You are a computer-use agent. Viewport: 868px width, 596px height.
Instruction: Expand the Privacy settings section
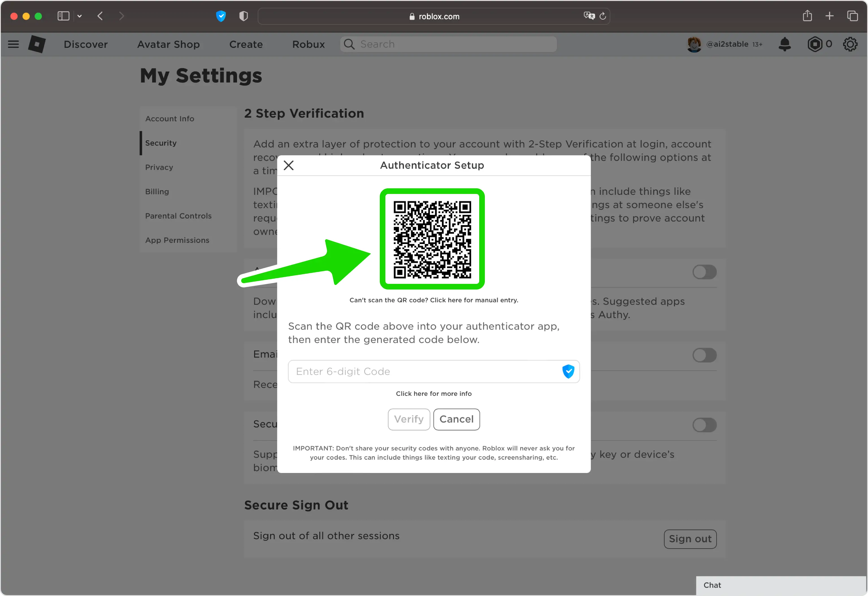coord(159,167)
